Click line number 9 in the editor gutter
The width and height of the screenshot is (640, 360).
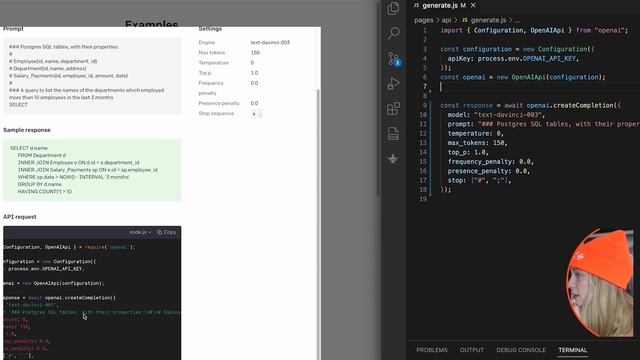(424, 105)
